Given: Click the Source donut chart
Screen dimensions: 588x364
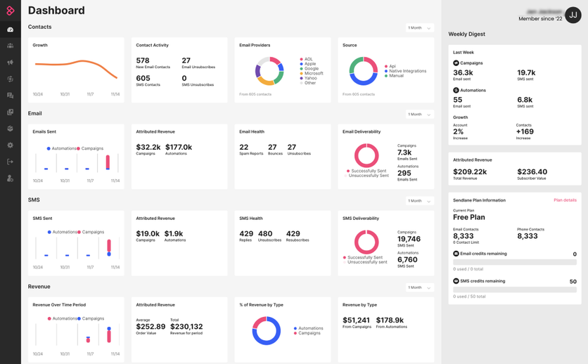Looking at the screenshot, I should (364, 71).
